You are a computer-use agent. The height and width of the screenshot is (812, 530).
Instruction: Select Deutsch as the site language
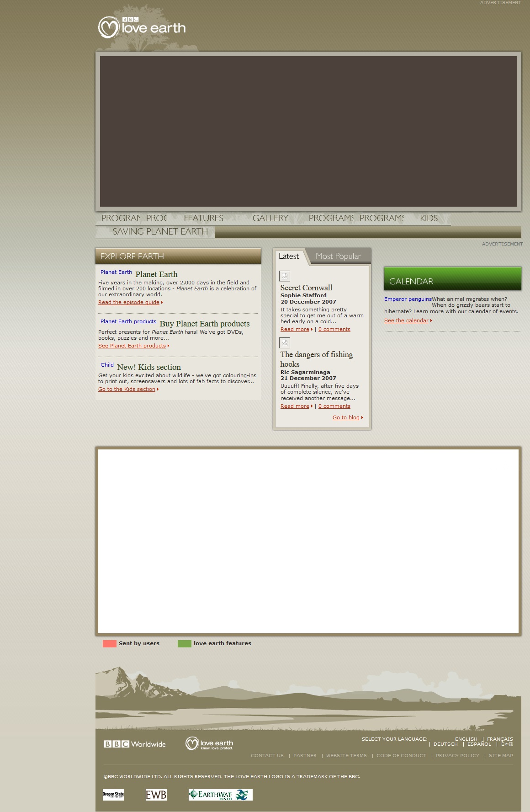tap(445, 744)
